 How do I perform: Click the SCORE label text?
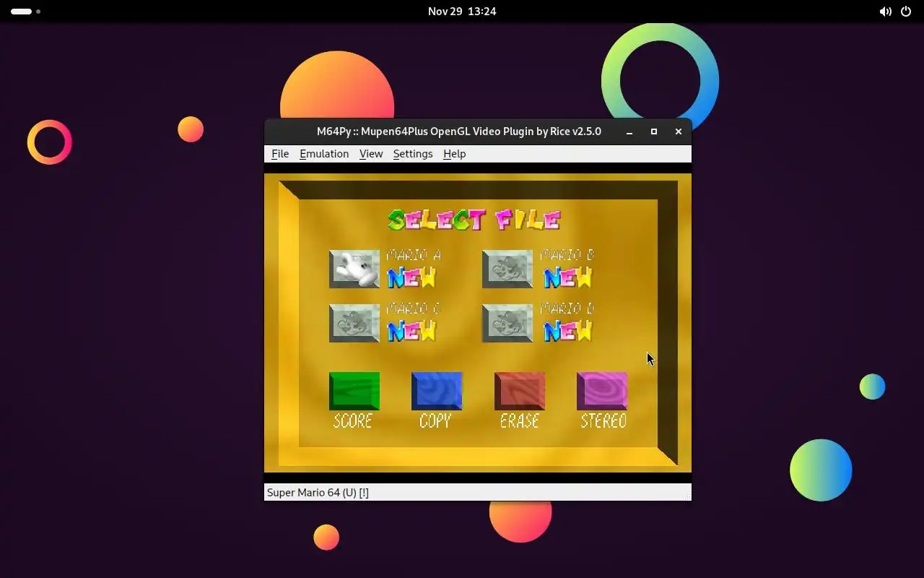click(x=353, y=420)
